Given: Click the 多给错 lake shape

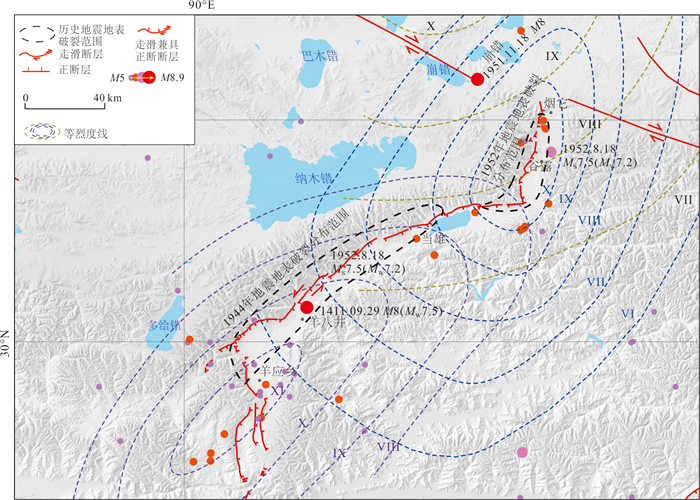Looking at the screenshot, I should click(167, 324).
